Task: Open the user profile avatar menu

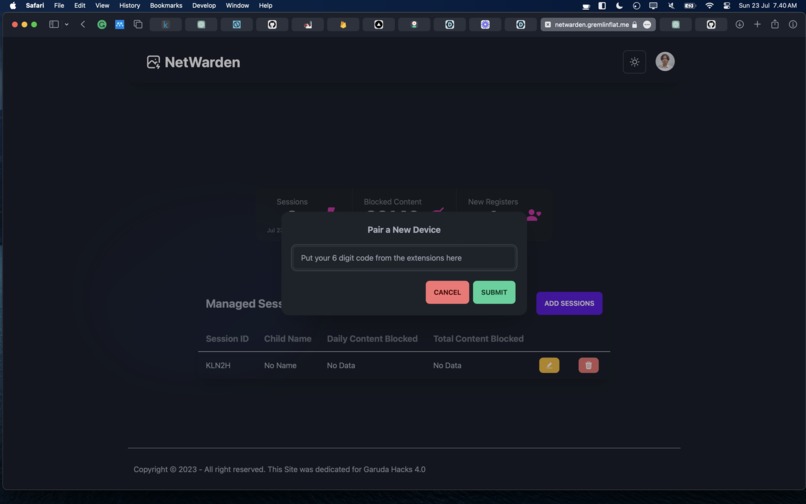Action: (665, 62)
